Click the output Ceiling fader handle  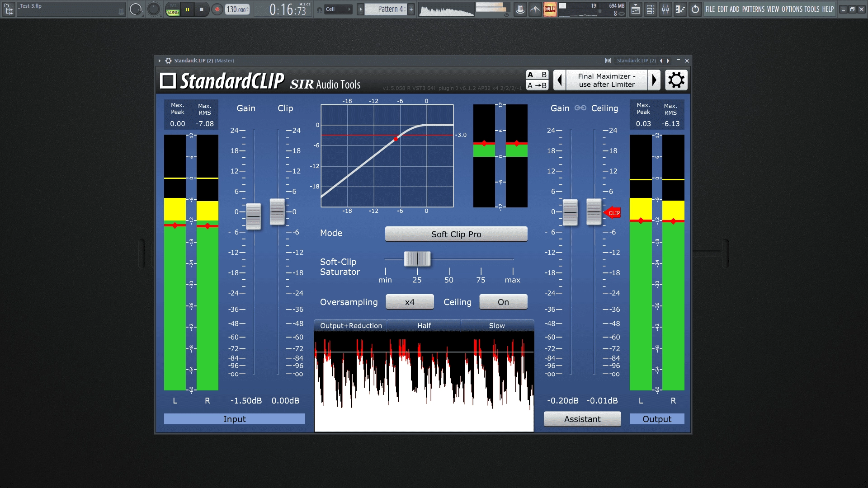pos(594,211)
